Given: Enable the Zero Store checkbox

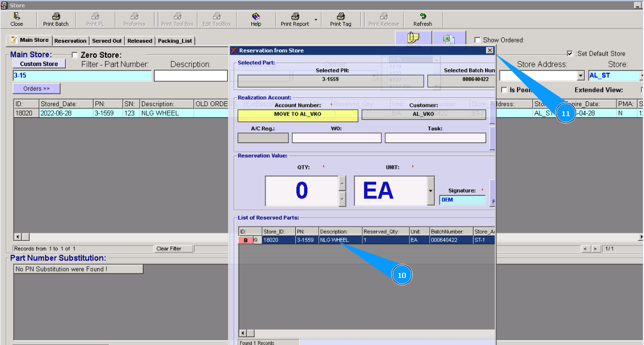Looking at the screenshot, I should tap(75, 55).
